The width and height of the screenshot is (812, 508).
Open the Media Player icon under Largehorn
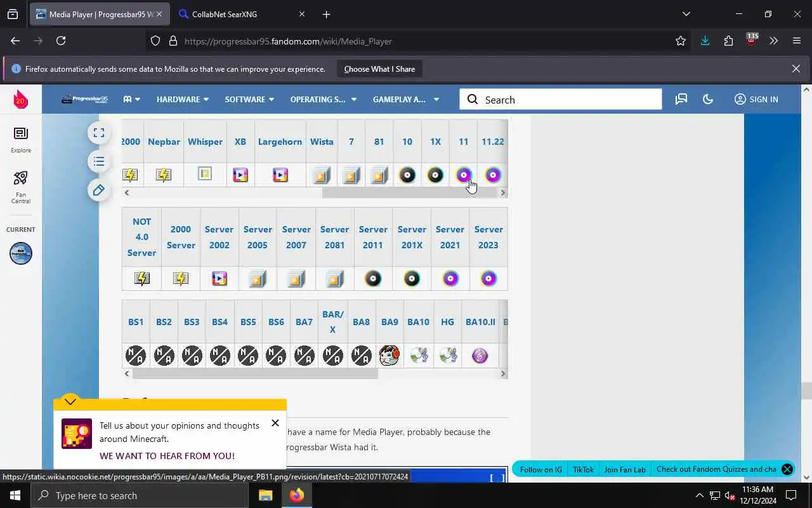(280, 175)
